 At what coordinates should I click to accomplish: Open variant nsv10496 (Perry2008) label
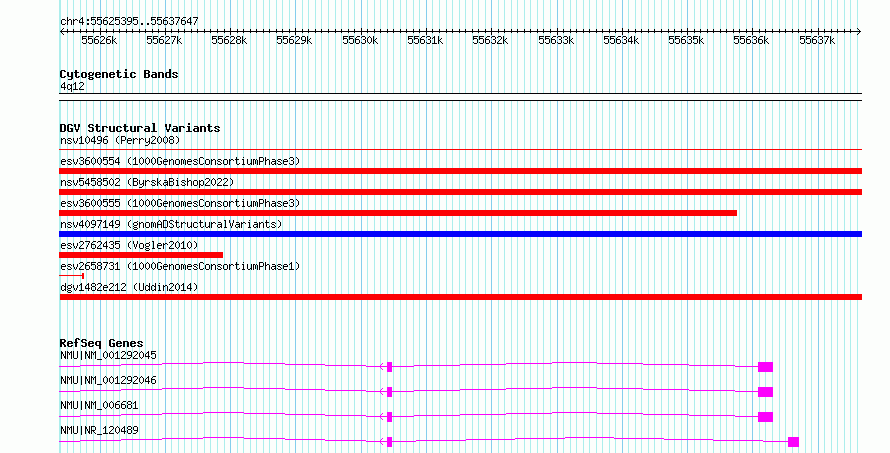click(x=120, y=140)
